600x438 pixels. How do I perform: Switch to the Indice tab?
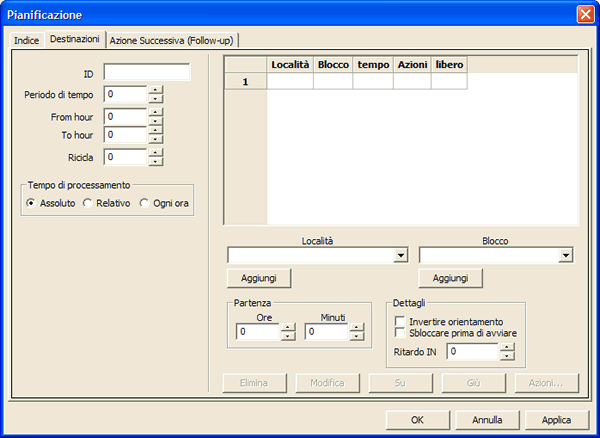[26, 39]
